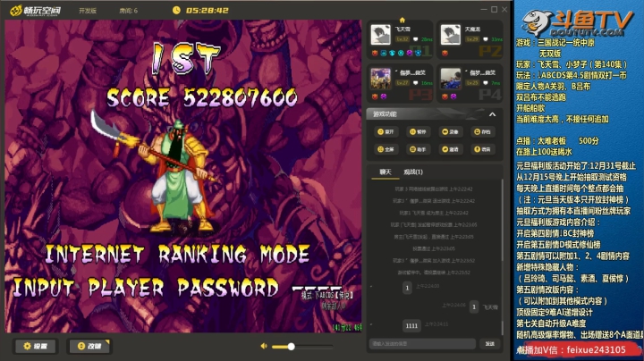Screen dimensions: 644x361
Task: Click the 05:28:42 timer text
Action: (x=208, y=10)
